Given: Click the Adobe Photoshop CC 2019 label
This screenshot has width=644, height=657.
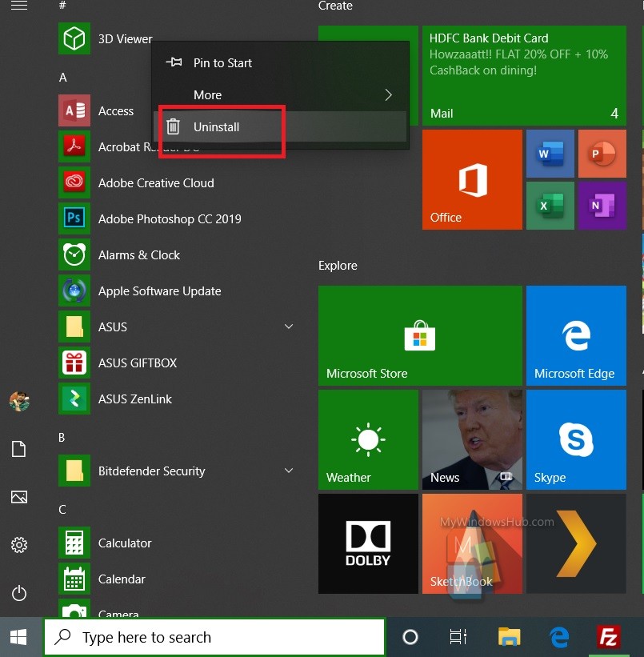Looking at the screenshot, I should click(x=170, y=219).
